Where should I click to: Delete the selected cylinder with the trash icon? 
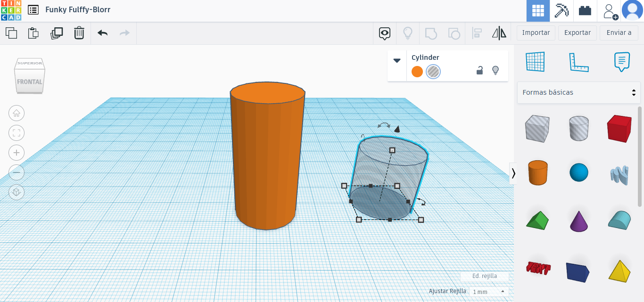pyautogui.click(x=79, y=33)
